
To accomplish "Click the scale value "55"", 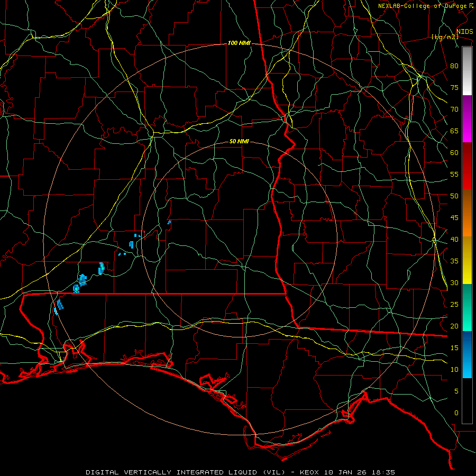I will pos(454,174).
